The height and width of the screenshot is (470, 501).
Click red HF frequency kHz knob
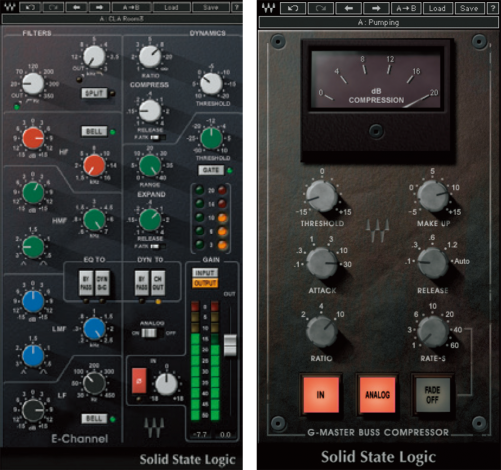pyautogui.click(x=94, y=165)
